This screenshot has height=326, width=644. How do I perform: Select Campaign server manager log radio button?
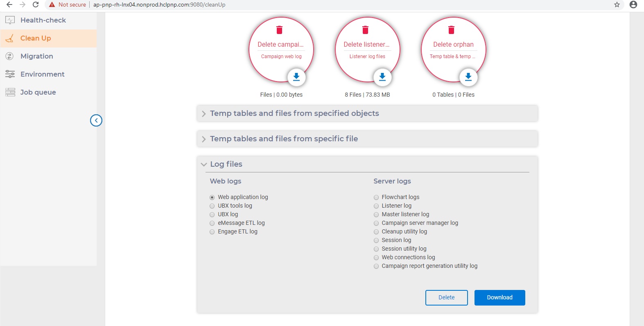pos(376,223)
